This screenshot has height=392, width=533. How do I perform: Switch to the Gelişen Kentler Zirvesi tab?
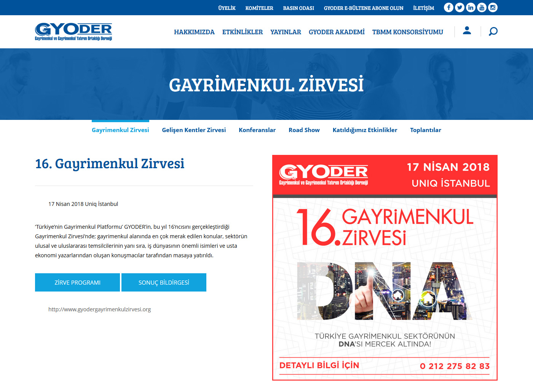coord(194,130)
